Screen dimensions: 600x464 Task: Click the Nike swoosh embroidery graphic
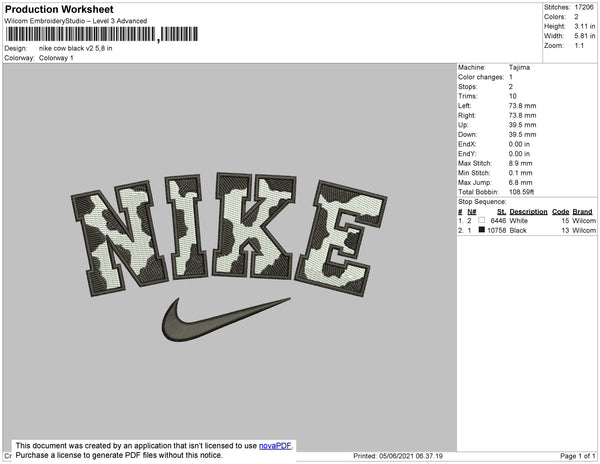tap(224, 319)
